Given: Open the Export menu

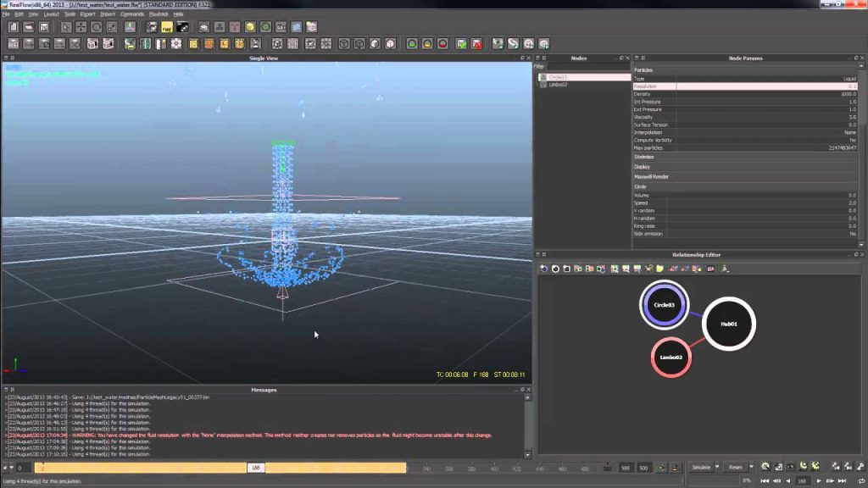Looking at the screenshot, I should [87, 14].
